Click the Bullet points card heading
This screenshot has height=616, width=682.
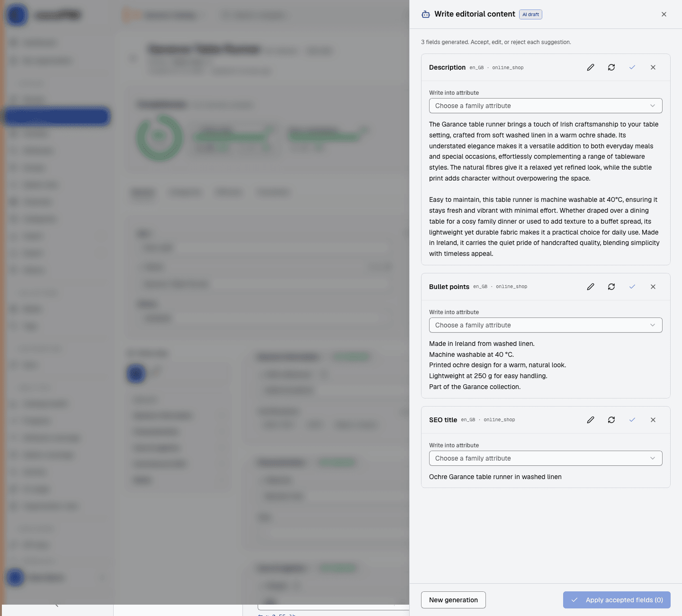[449, 287]
